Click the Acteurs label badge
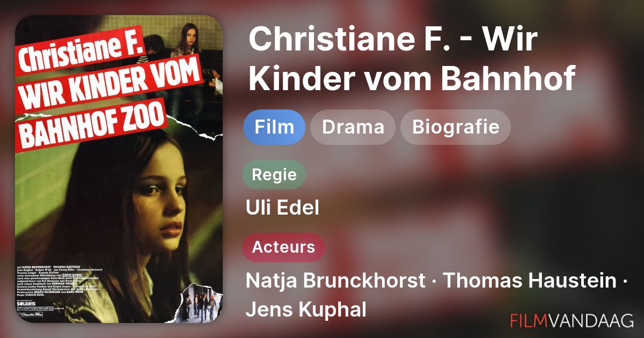 pyautogui.click(x=284, y=247)
